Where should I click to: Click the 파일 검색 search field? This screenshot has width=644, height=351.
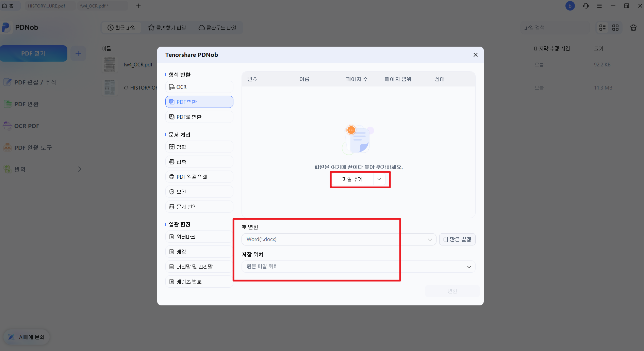555,28
